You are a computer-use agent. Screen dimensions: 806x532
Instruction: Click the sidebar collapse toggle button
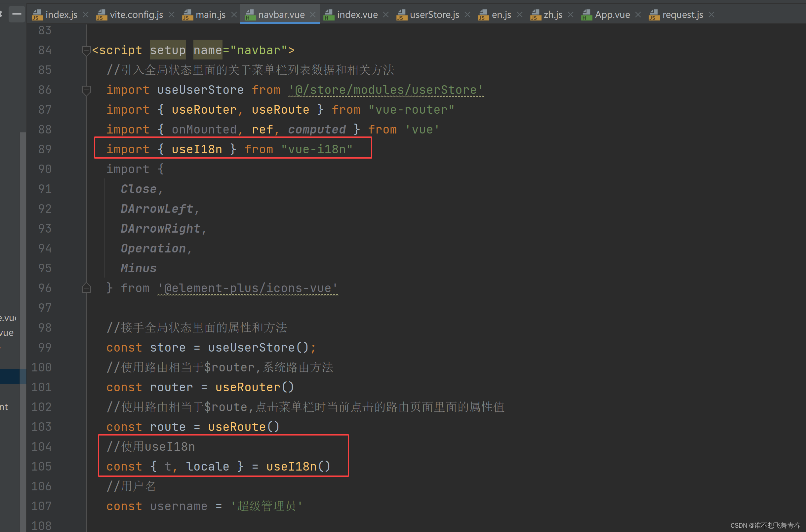(18, 13)
